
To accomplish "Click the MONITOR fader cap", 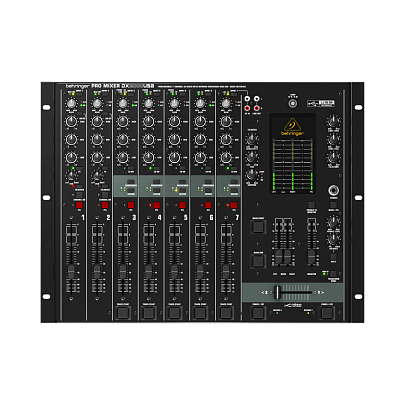I will click(311, 257).
